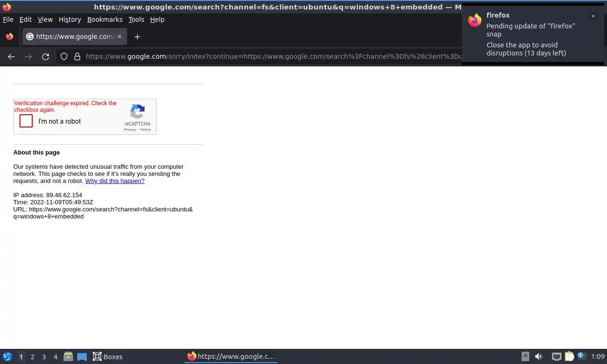The height and width of the screenshot is (364, 607).
Task: Click the About this page heading
Action: [37, 153]
